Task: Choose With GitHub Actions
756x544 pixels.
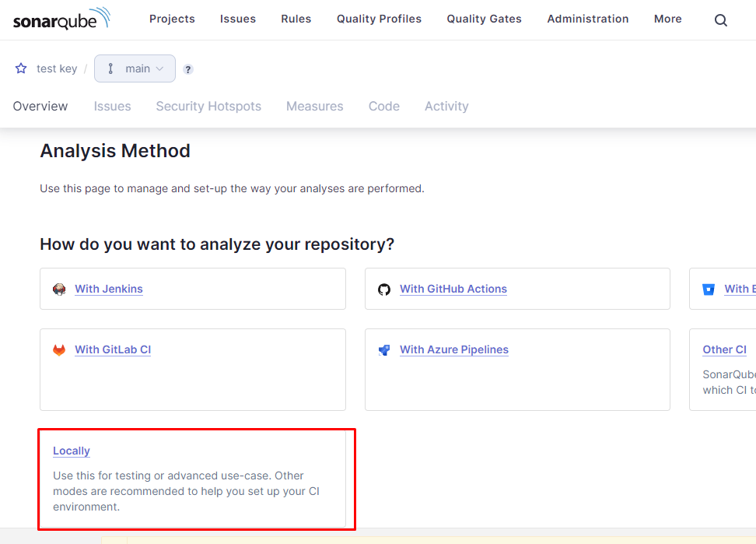Action: 453,289
